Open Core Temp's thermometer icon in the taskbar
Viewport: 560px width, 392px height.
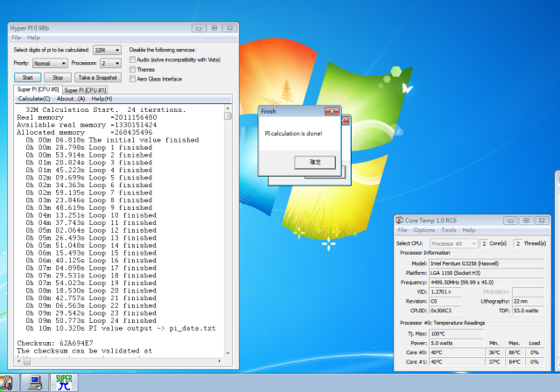tap(6, 382)
